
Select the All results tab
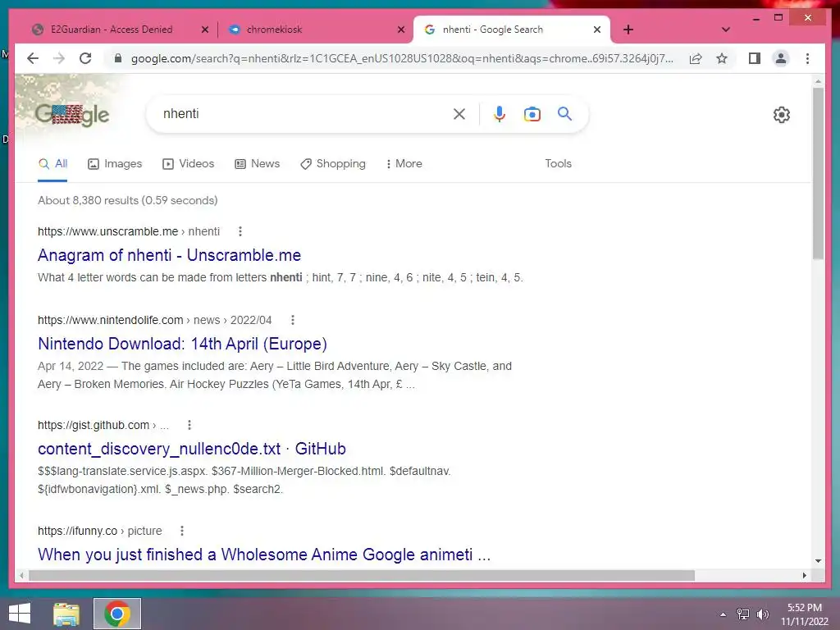point(52,163)
